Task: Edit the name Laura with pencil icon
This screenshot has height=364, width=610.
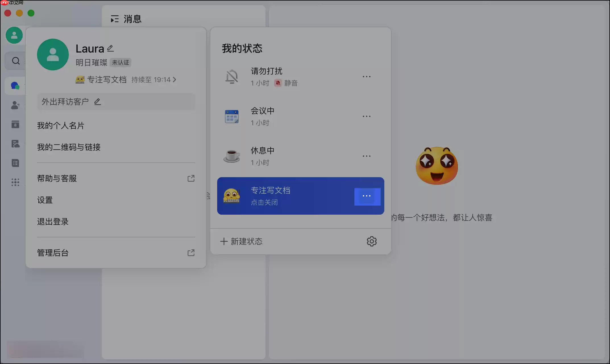Action: [x=110, y=48]
